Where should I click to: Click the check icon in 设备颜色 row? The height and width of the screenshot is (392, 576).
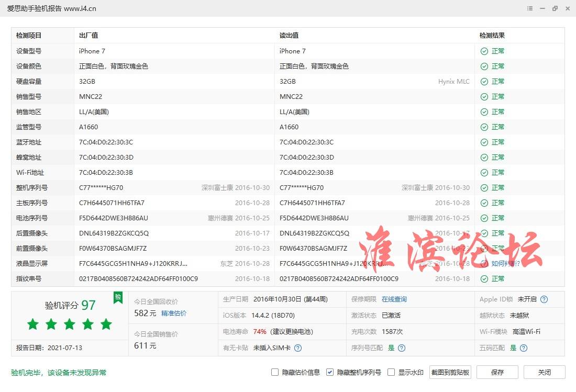(x=484, y=66)
